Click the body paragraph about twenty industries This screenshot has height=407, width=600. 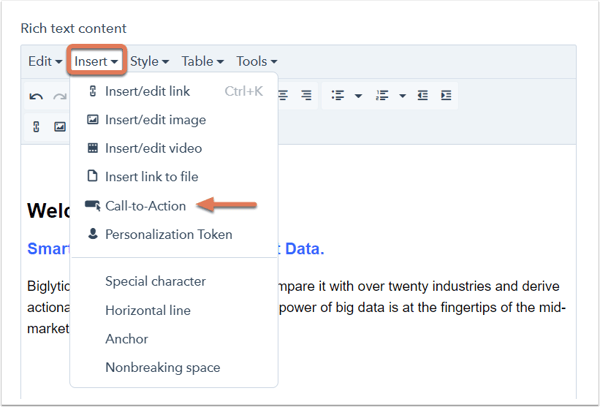click(297, 308)
